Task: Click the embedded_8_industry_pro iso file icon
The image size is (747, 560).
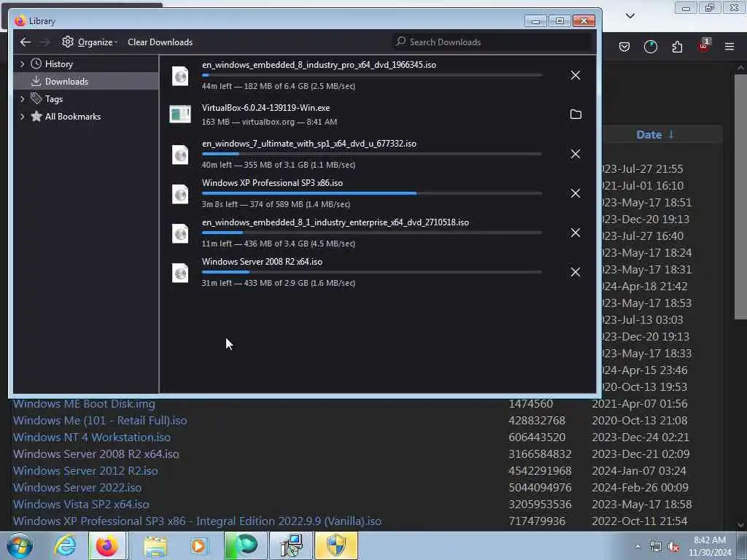Action: 180,76
